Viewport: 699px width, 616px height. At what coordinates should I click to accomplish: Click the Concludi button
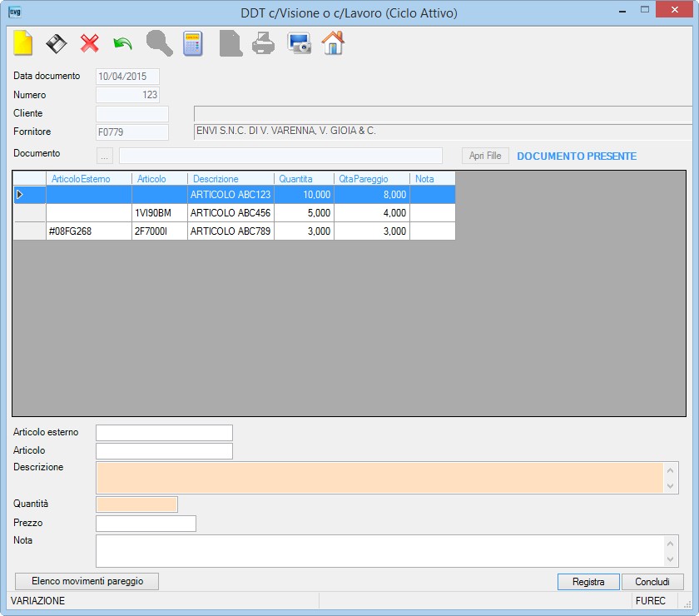(x=652, y=582)
